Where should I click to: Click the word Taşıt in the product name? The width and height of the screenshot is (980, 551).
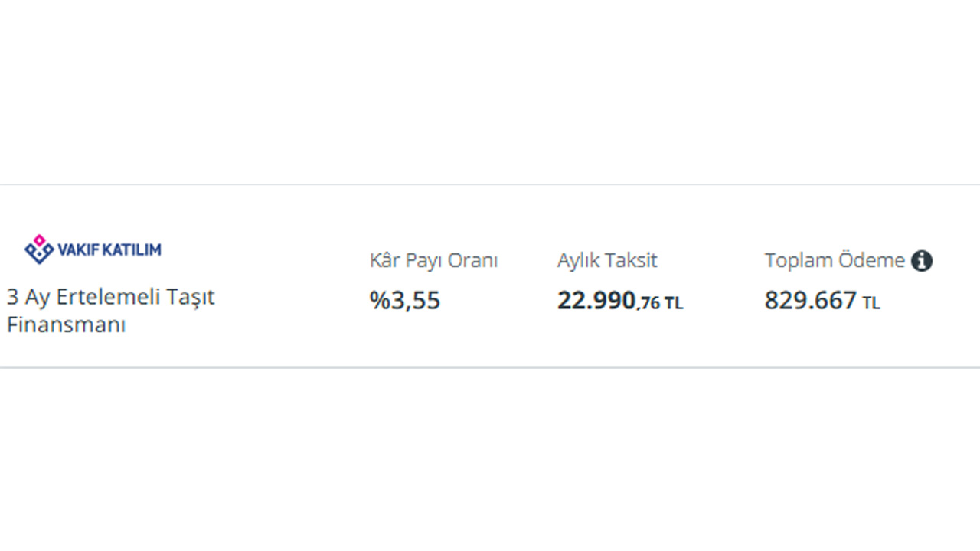[190, 297]
